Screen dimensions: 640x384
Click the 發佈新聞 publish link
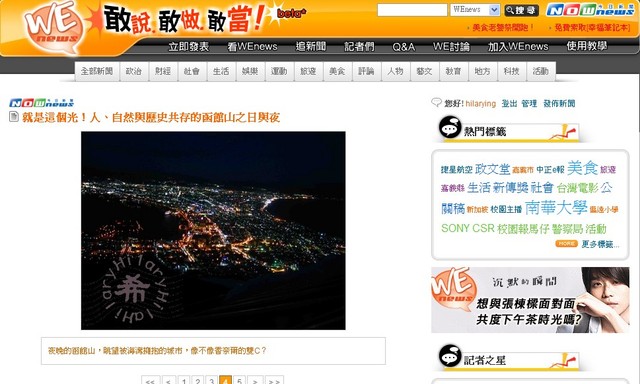tap(559, 103)
